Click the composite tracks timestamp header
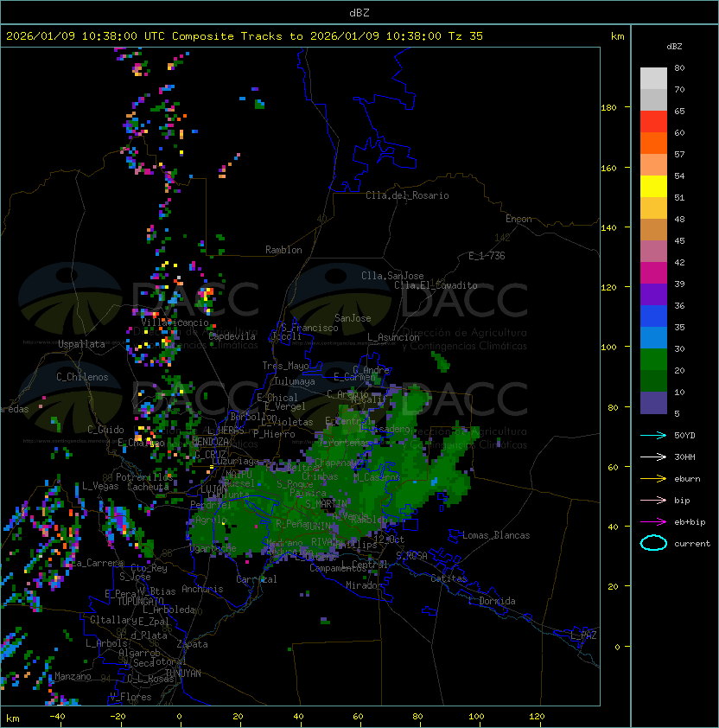 click(x=245, y=36)
